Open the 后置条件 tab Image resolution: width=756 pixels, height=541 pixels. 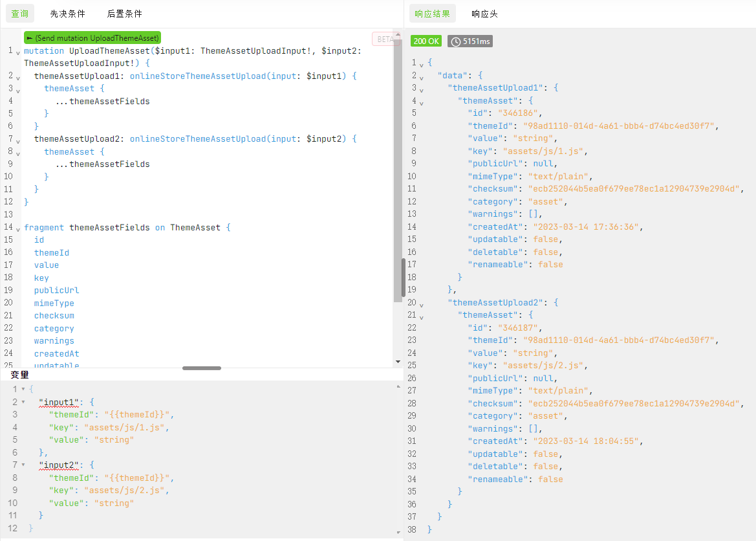click(125, 14)
